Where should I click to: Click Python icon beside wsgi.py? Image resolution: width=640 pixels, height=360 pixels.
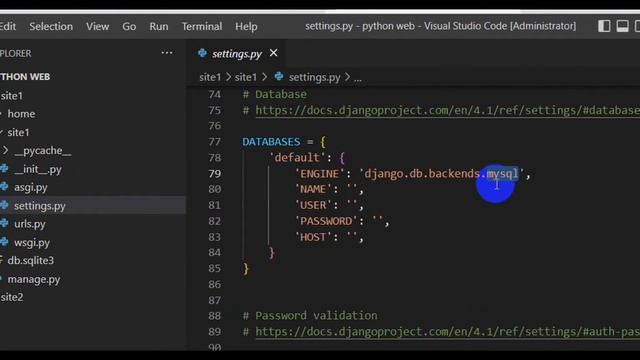click(4, 242)
